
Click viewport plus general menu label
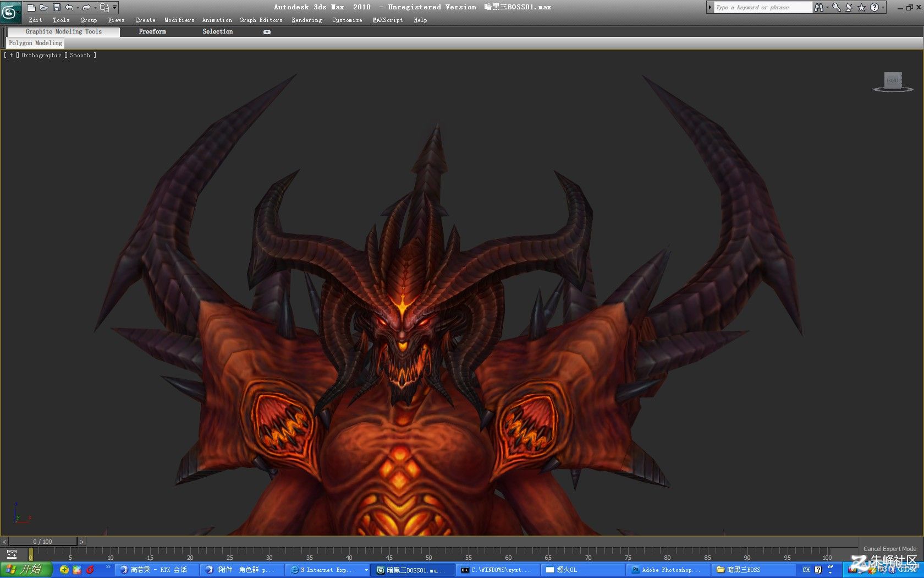(x=11, y=55)
